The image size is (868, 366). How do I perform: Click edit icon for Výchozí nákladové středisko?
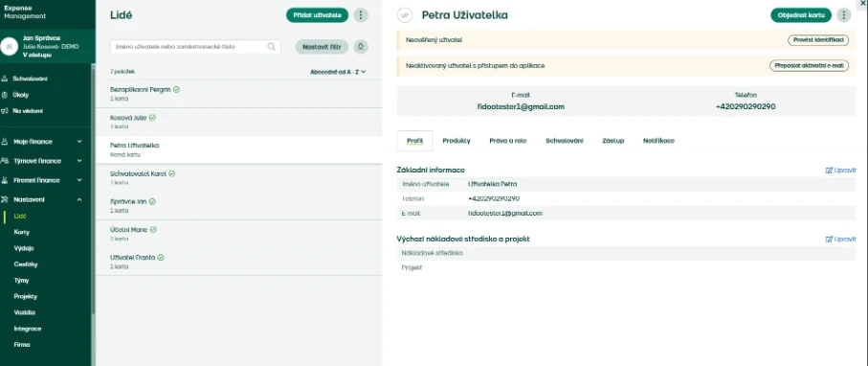tap(829, 239)
